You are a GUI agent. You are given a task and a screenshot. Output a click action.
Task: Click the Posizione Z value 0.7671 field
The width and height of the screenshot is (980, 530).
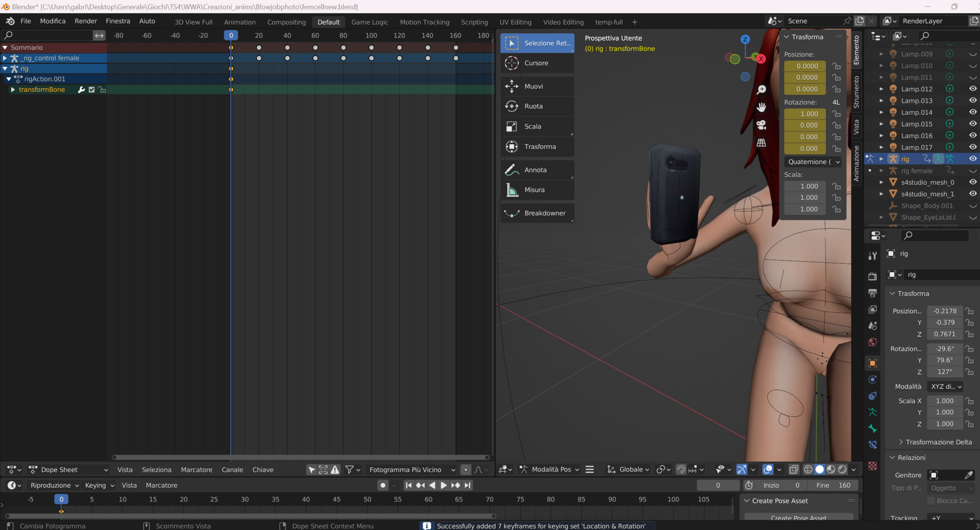[945, 334]
